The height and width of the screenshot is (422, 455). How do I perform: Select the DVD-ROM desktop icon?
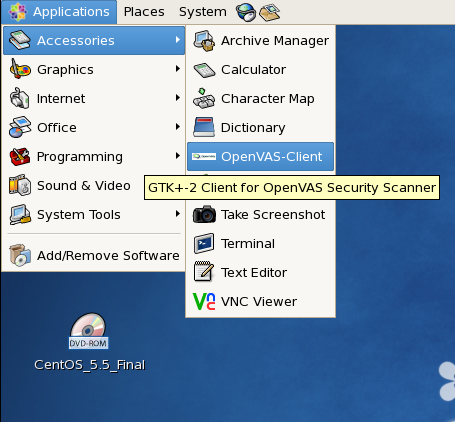pyautogui.click(x=88, y=331)
